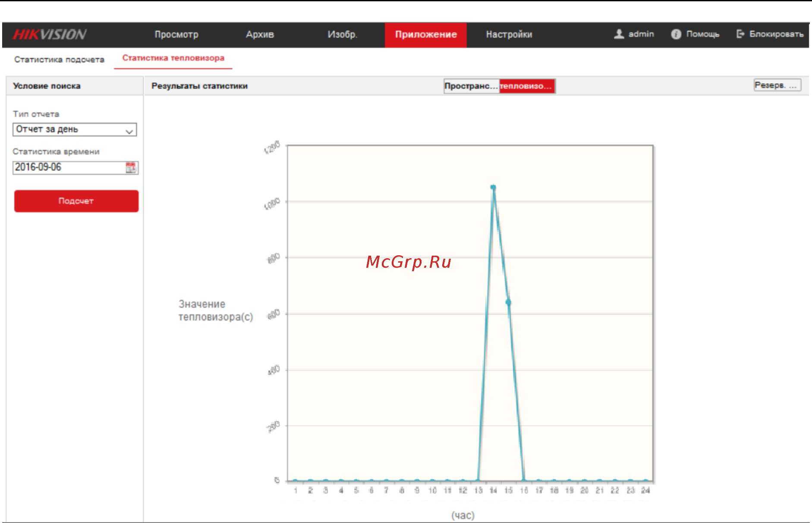
Task: Click the Помощь info icon
Action: click(x=676, y=34)
